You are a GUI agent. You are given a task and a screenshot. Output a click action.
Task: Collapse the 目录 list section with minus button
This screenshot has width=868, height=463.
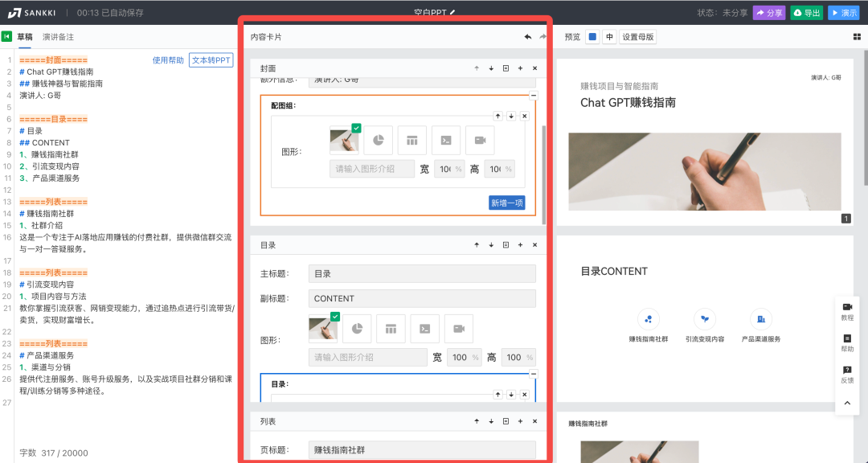pos(533,374)
